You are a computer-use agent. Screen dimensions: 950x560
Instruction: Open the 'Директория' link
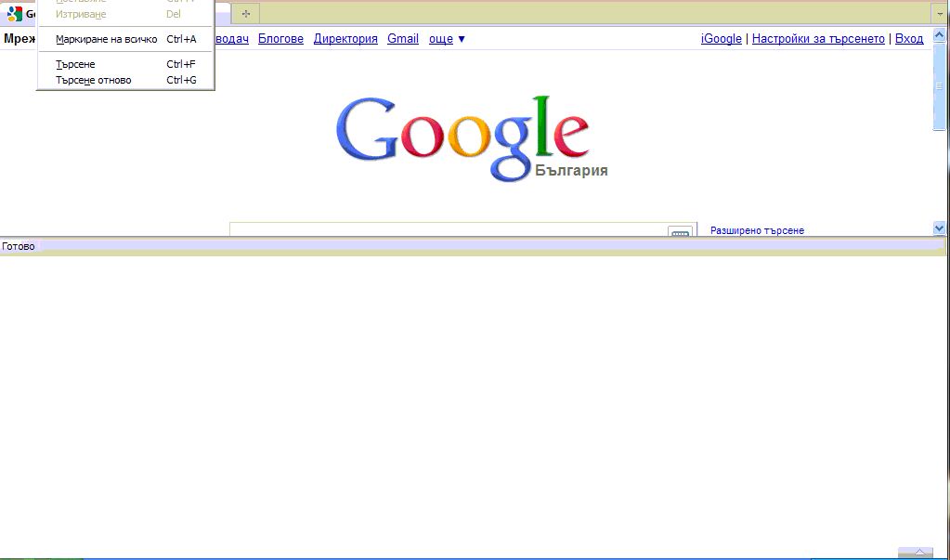tap(345, 39)
